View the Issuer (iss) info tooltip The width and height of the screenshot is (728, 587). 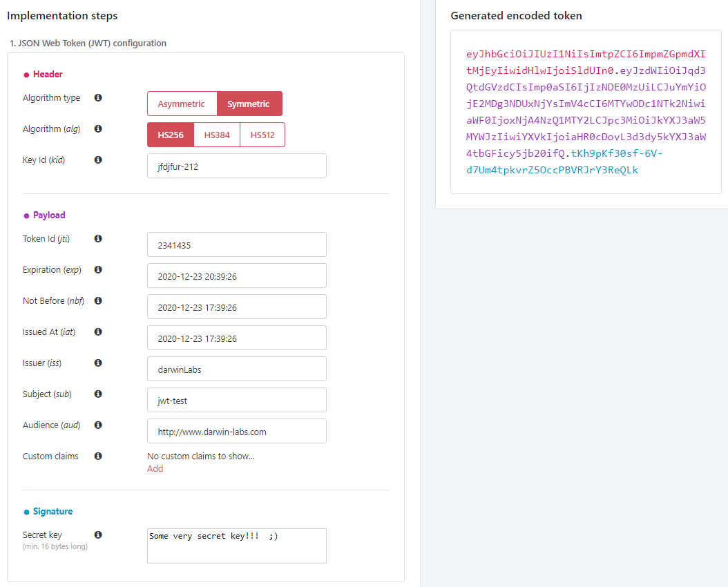click(x=98, y=363)
